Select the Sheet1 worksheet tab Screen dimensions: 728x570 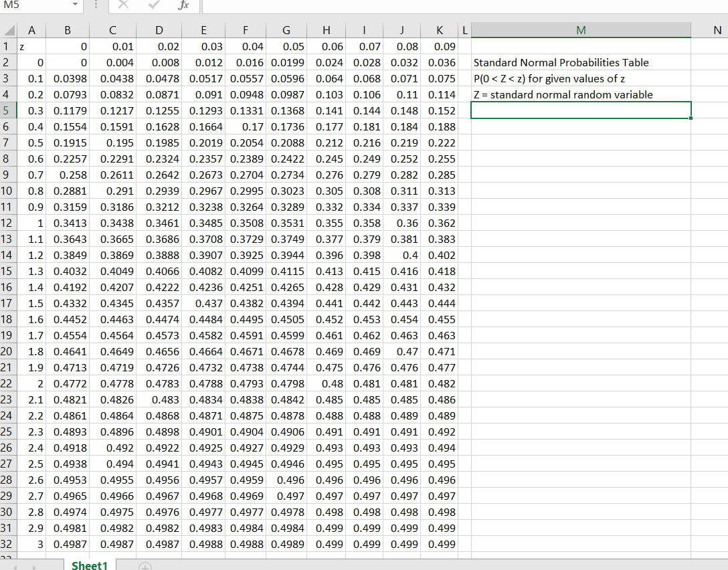click(x=89, y=566)
